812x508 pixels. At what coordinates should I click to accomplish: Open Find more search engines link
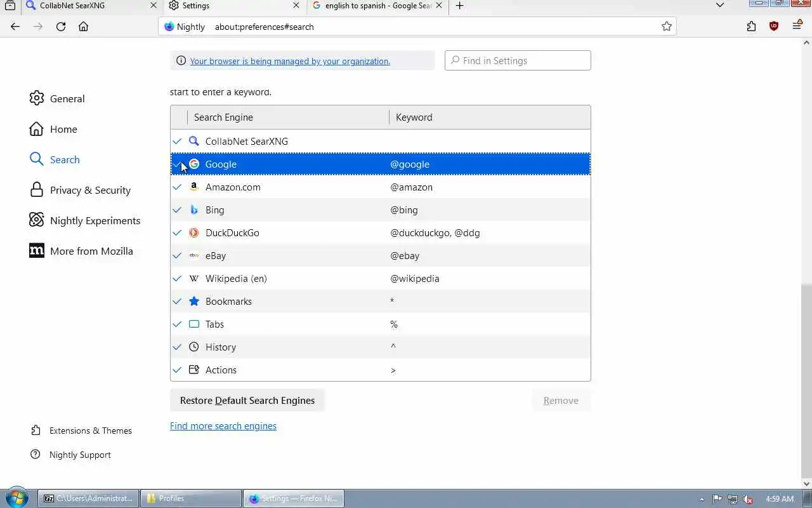(x=223, y=426)
